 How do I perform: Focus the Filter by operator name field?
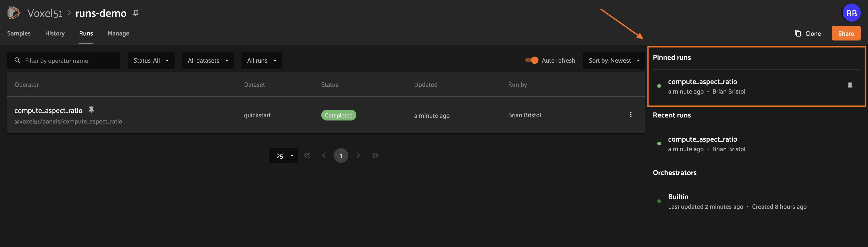pos(64,60)
